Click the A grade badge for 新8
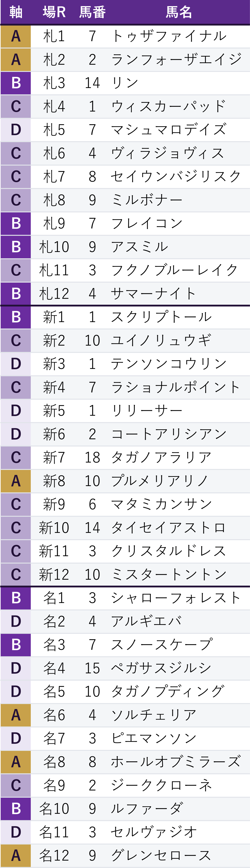This screenshot has height=868, width=250. pos(16,481)
